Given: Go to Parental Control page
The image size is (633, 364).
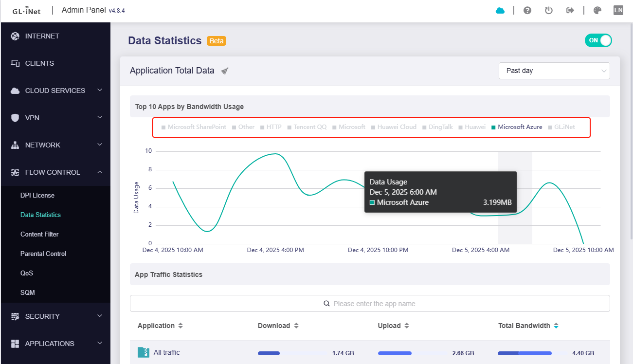Looking at the screenshot, I should pyautogui.click(x=43, y=254).
